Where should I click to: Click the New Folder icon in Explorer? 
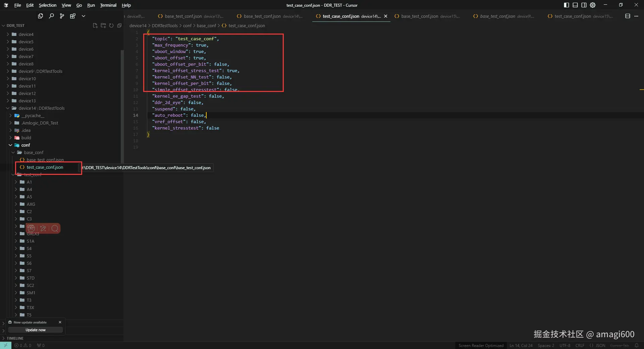point(103,26)
